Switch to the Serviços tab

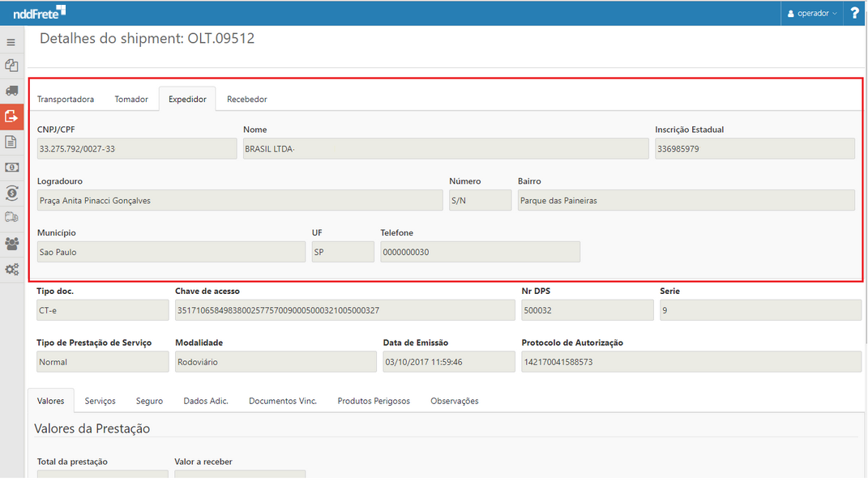pos(100,401)
